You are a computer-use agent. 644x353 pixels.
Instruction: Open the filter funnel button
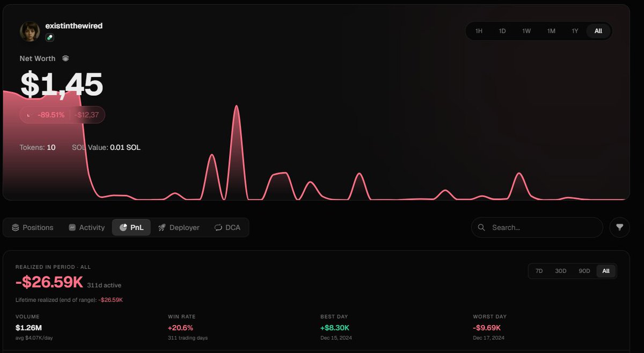pos(620,227)
